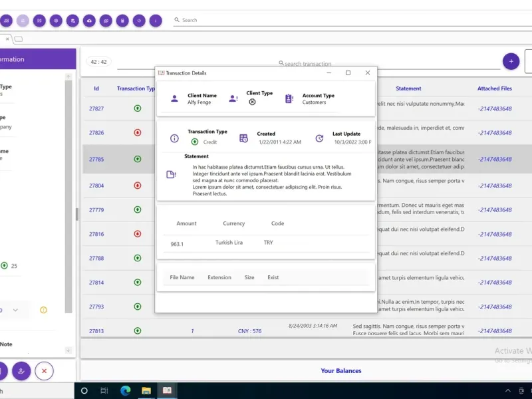Click the Transaction Type info icon in dialog
This screenshot has height=399, width=532.
point(174,138)
